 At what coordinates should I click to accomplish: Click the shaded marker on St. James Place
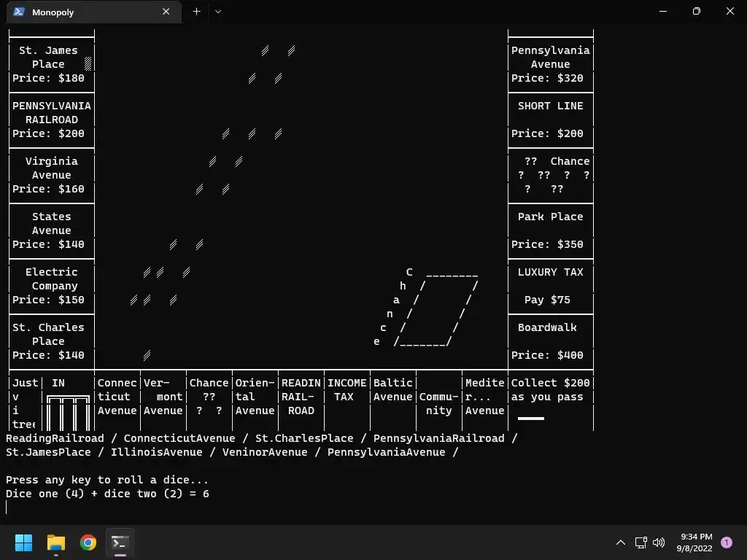[x=88, y=64]
